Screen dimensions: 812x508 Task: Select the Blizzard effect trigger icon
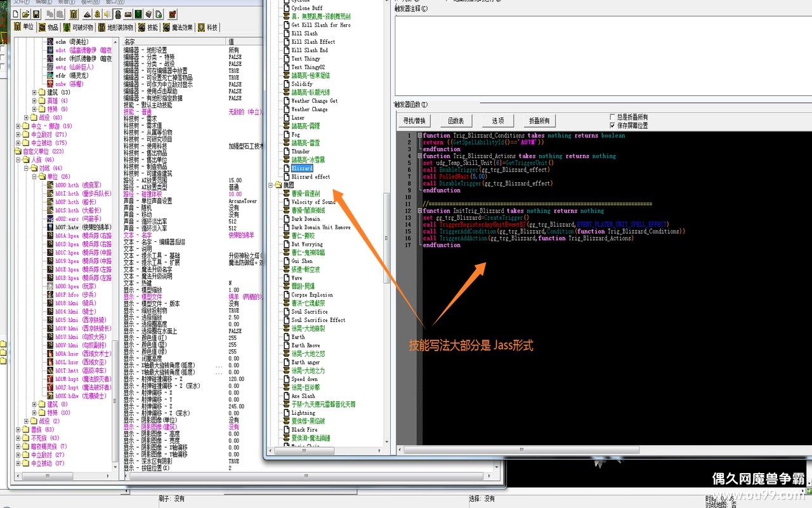[x=287, y=177]
